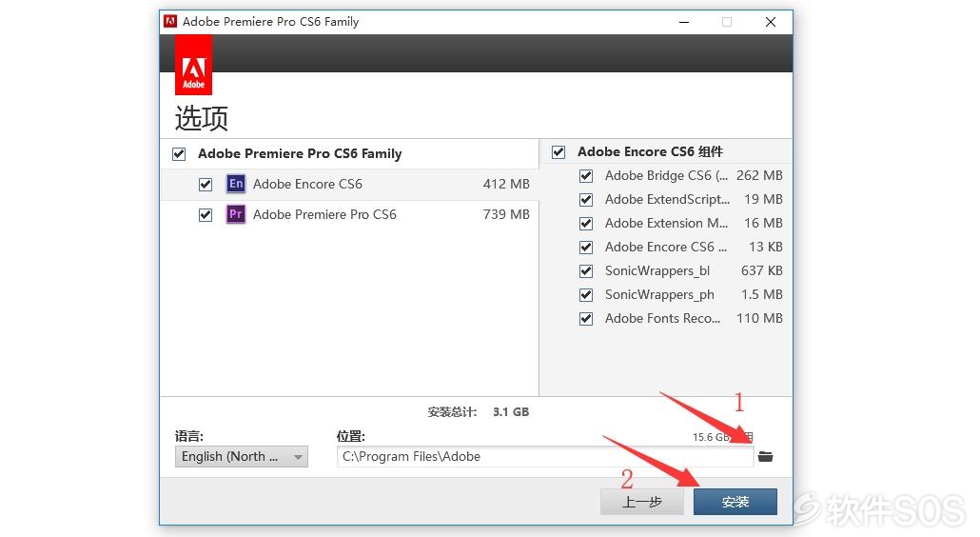Click the Adobe Bridge CS6 component label
The image size is (980, 537).
[666, 175]
